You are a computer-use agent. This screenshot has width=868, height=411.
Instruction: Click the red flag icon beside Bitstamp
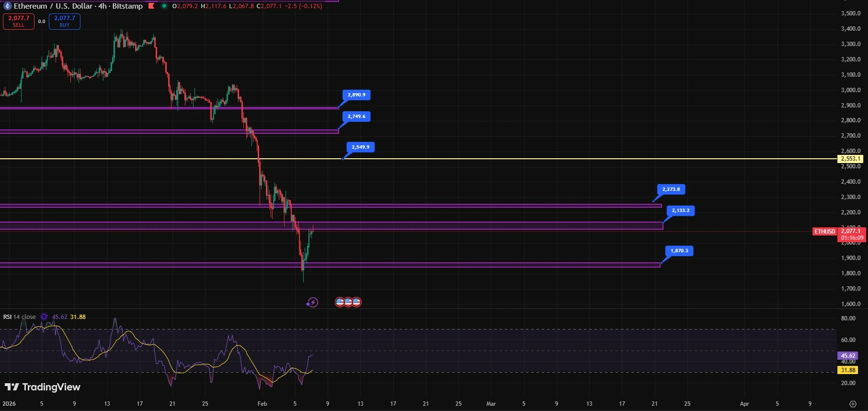[151, 6]
